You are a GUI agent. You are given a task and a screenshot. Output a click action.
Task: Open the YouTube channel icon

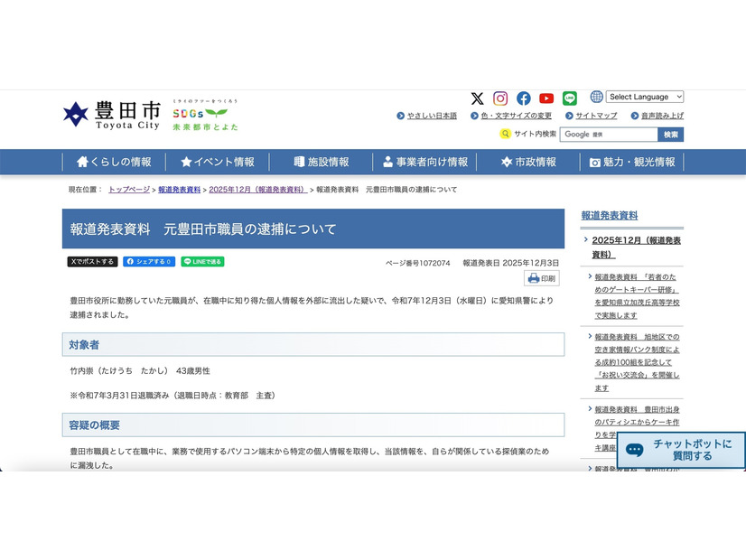(x=546, y=98)
